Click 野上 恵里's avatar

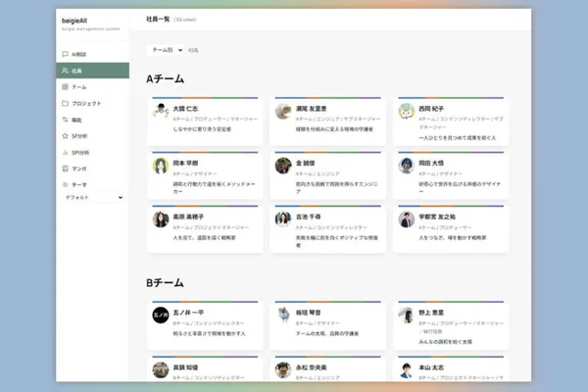click(406, 316)
